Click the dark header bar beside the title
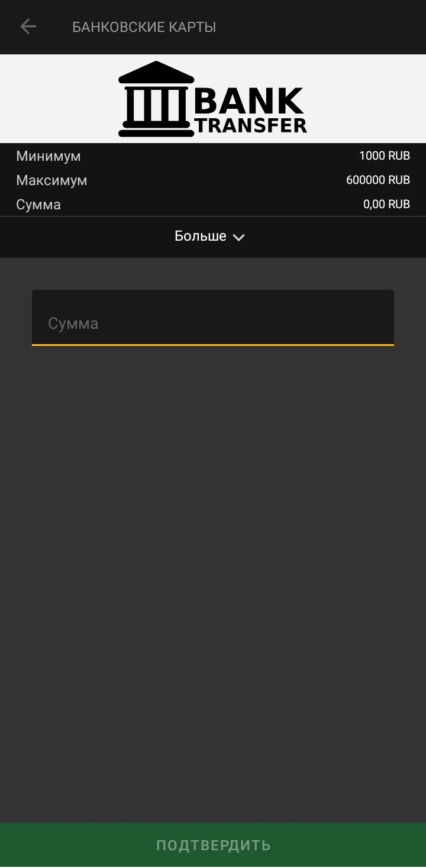The height and width of the screenshot is (868, 426). coord(325,27)
